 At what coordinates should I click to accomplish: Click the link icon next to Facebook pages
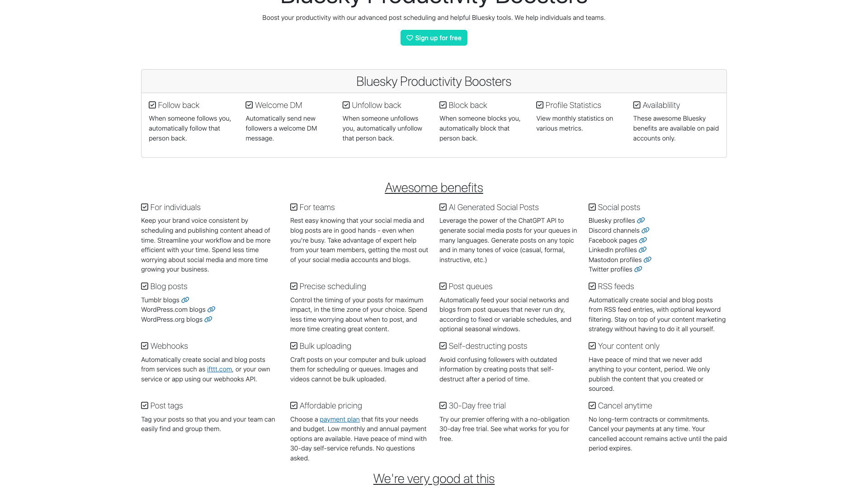tap(643, 240)
